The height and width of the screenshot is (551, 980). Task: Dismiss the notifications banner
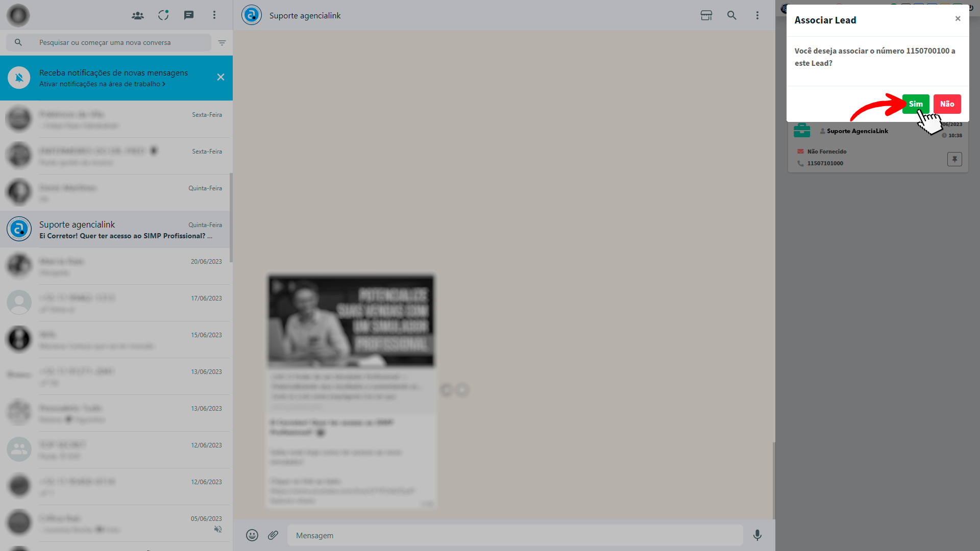(220, 78)
